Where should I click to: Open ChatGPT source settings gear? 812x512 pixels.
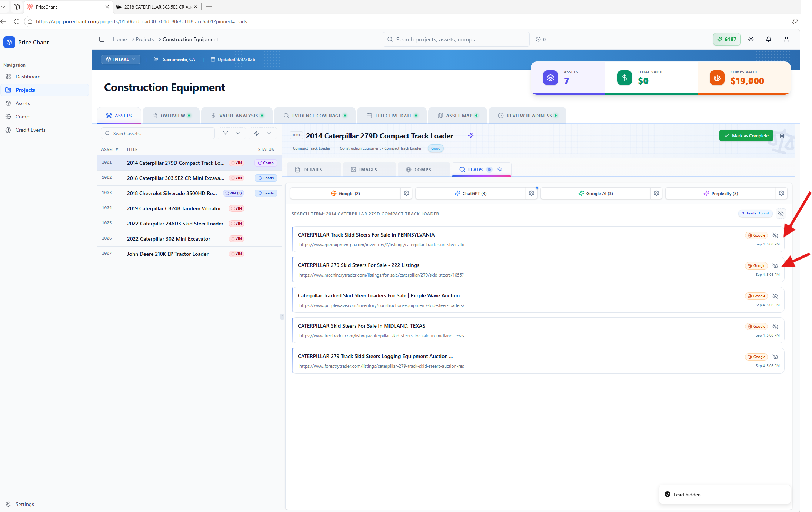(532, 193)
